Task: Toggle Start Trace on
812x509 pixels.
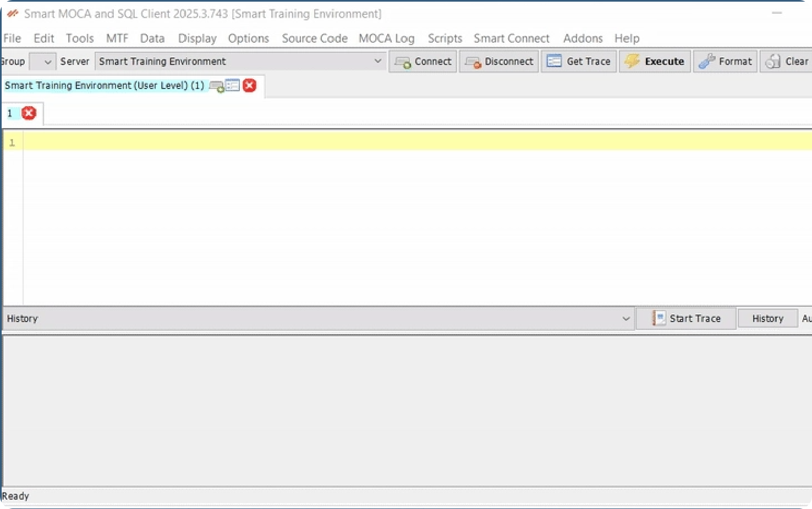Action: coord(694,318)
